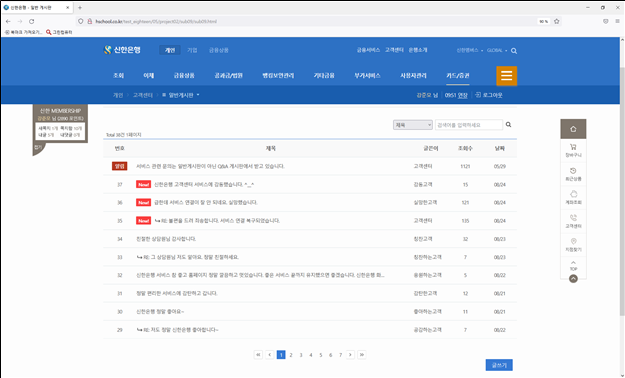
Task: Click the 고객센터 breadcrumb link
Action: (143, 95)
